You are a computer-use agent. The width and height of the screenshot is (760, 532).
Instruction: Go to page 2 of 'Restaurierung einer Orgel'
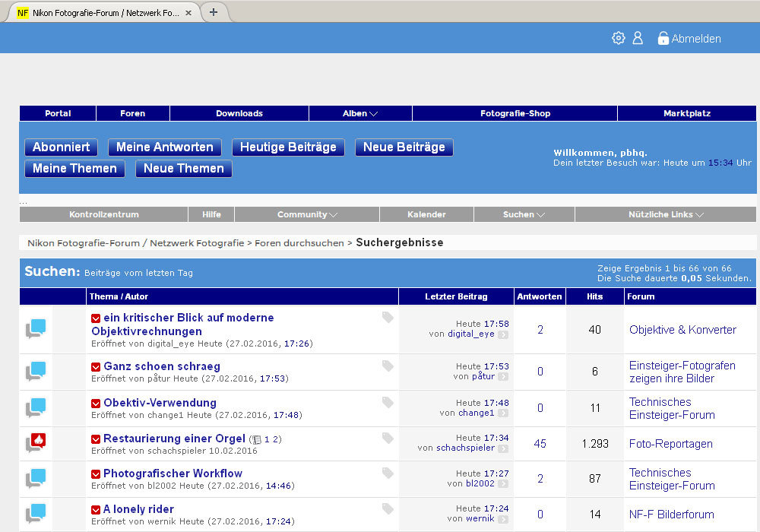275,439
